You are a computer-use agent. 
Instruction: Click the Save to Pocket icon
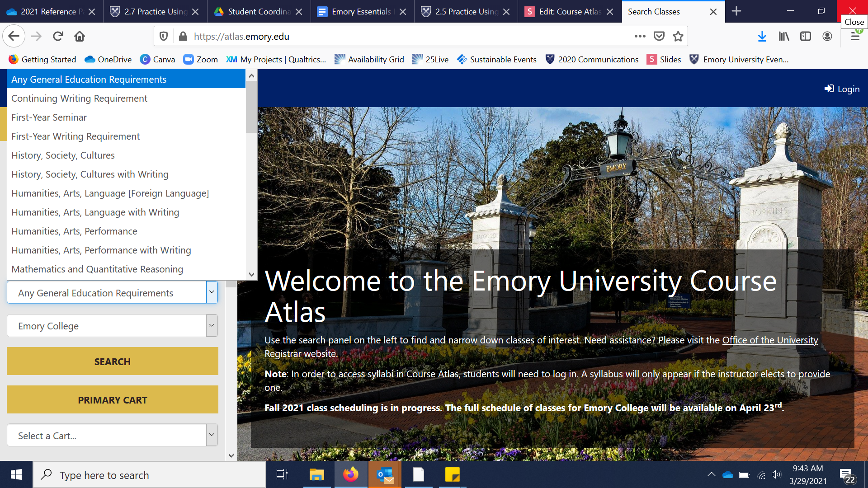pos(659,36)
